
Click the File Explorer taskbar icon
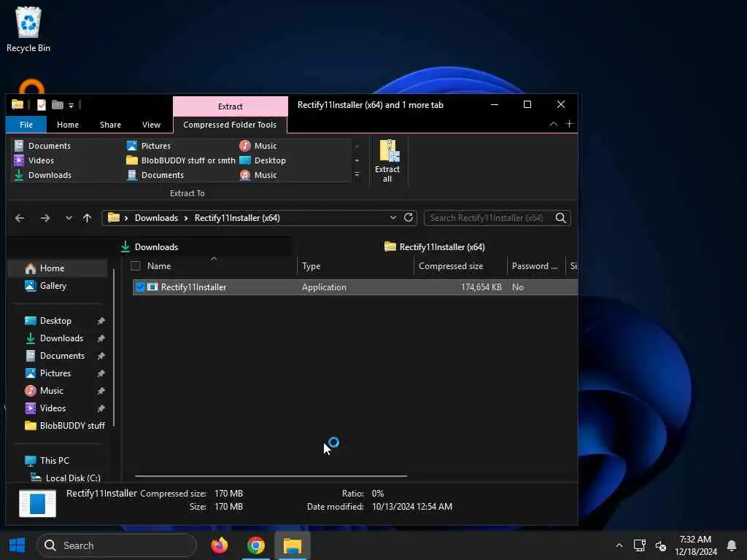pyautogui.click(x=293, y=545)
